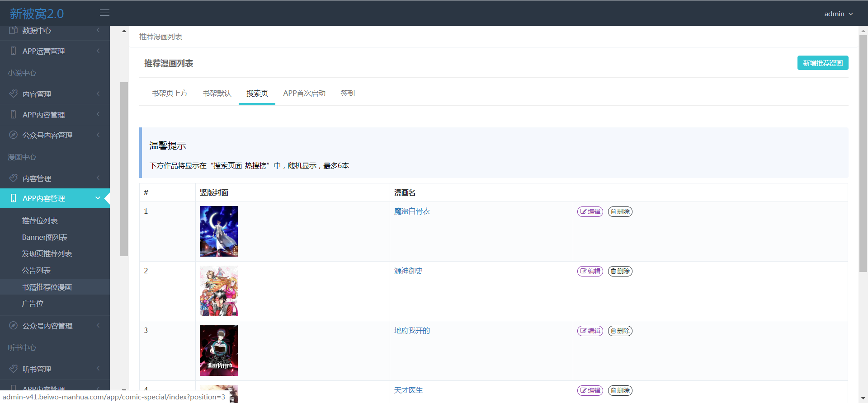Click the 源神御史 cover thumbnail
Viewport: 868px width, 403px height.
(x=219, y=291)
